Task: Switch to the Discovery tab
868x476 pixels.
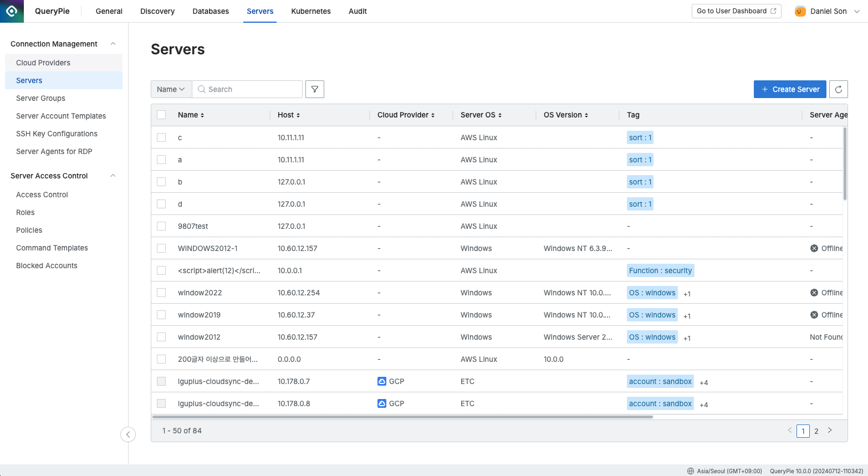Action: [157, 11]
